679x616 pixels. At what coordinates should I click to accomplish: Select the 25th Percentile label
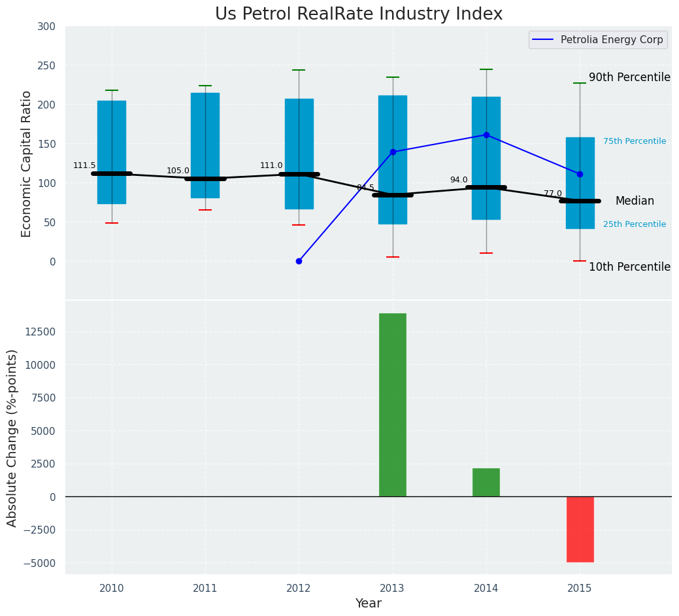635,224
